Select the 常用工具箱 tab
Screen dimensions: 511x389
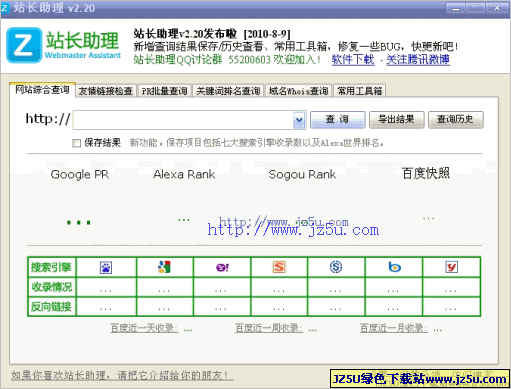click(x=360, y=91)
